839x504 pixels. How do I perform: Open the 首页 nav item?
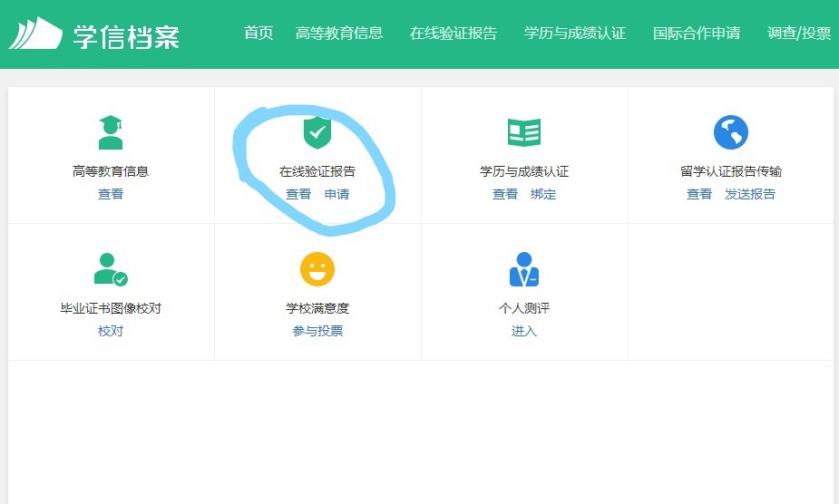click(x=259, y=34)
